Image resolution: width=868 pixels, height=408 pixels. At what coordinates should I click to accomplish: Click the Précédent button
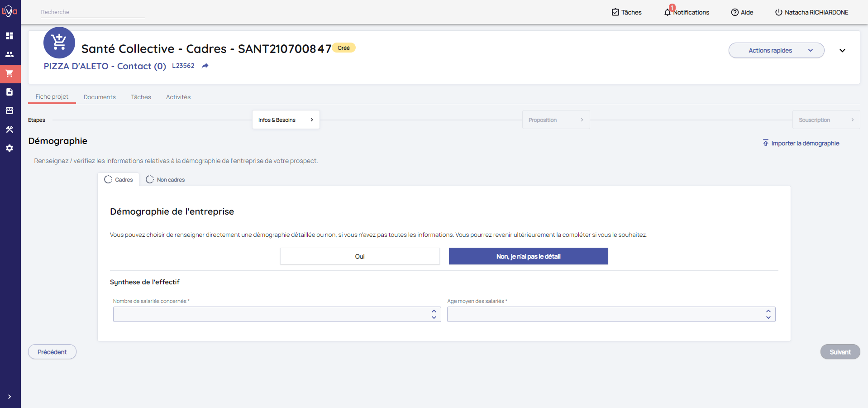pyautogui.click(x=52, y=352)
